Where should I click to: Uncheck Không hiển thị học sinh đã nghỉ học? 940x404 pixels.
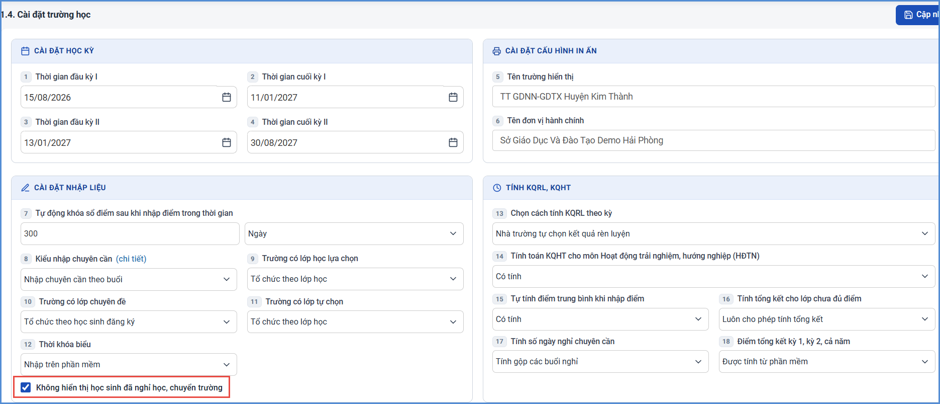pos(25,388)
